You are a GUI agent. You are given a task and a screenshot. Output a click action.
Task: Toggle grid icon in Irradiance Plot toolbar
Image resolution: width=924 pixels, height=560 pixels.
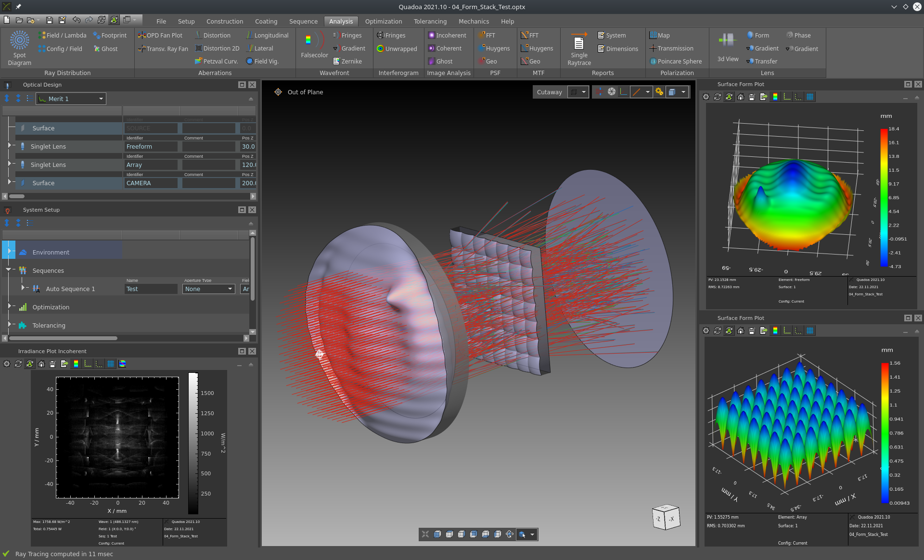point(111,364)
